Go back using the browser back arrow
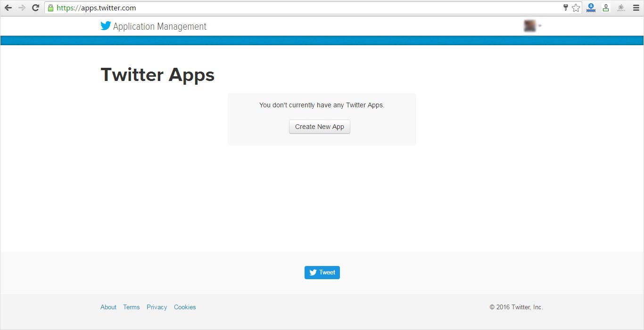 tap(8, 8)
